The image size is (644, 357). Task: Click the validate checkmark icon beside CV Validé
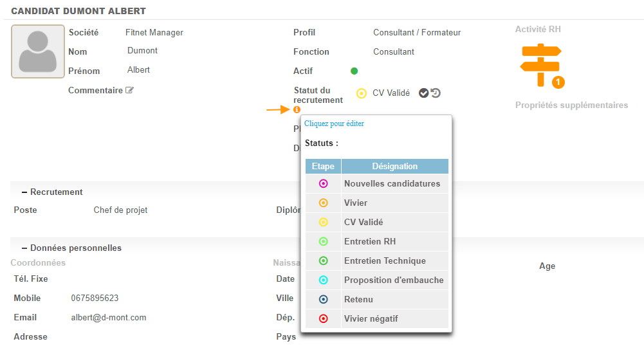pos(423,93)
